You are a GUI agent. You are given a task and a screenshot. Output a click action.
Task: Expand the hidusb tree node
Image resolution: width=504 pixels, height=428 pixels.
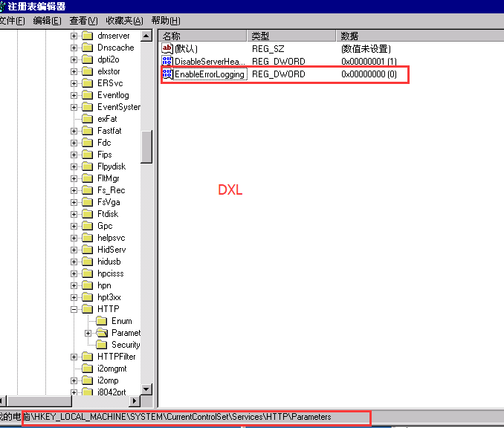pos(74,262)
